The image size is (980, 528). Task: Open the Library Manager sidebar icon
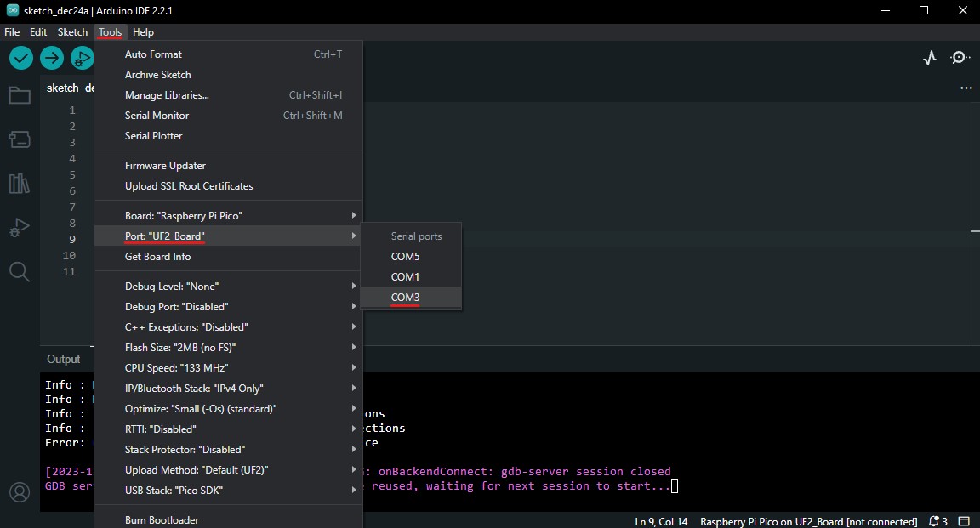[x=19, y=184]
